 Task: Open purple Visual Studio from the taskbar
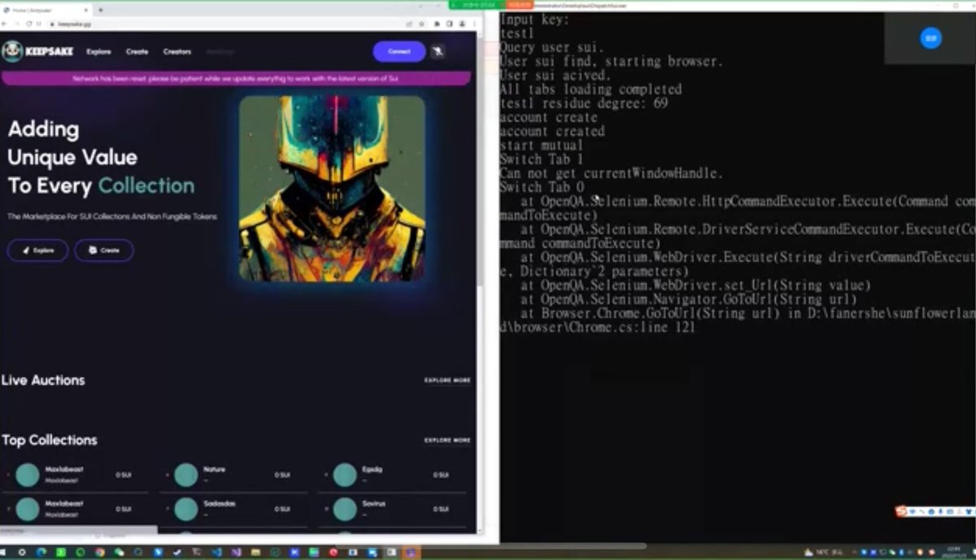click(237, 552)
